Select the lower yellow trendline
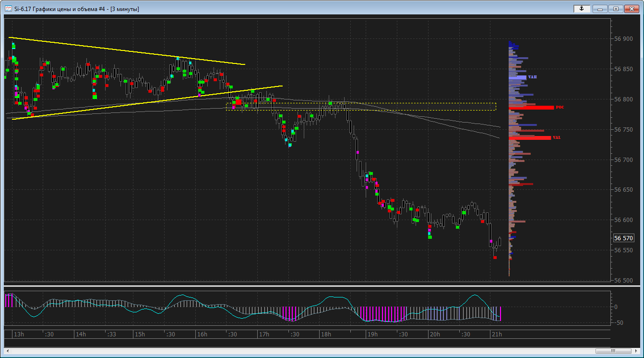644x358 pixels. tap(147, 102)
